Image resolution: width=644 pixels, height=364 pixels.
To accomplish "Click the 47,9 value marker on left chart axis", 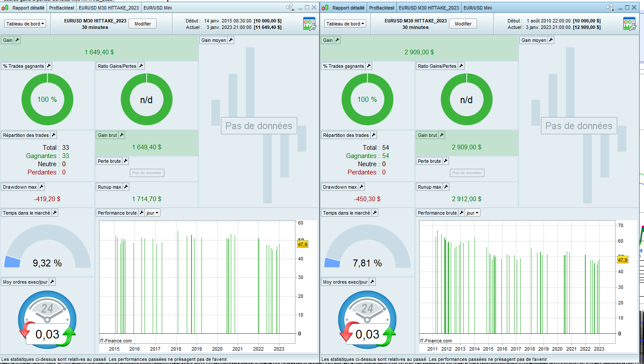I will pos(303,244).
